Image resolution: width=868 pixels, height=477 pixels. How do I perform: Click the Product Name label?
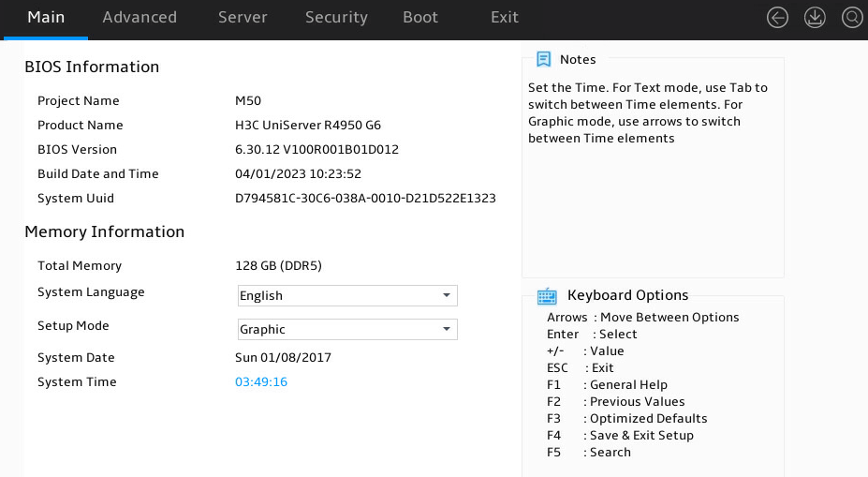pyautogui.click(x=81, y=126)
